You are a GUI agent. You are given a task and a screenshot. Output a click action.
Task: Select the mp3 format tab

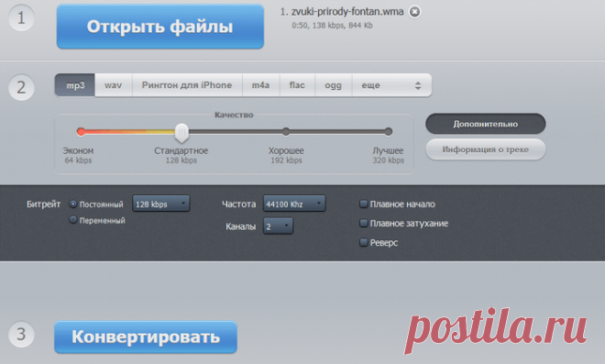point(75,85)
